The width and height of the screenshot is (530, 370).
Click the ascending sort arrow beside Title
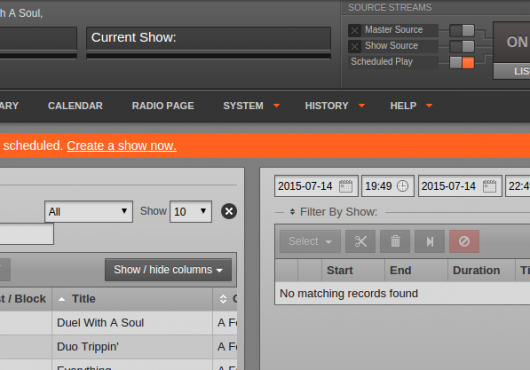click(x=62, y=299)
